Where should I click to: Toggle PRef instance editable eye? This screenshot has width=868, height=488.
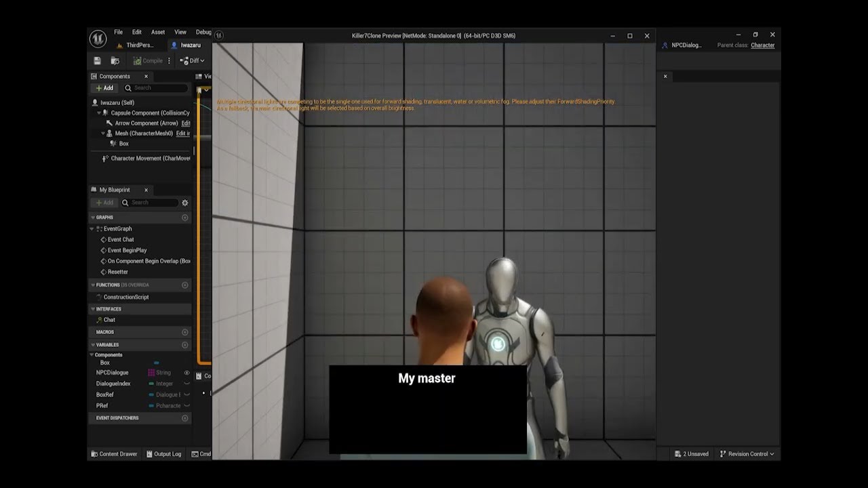186,405
